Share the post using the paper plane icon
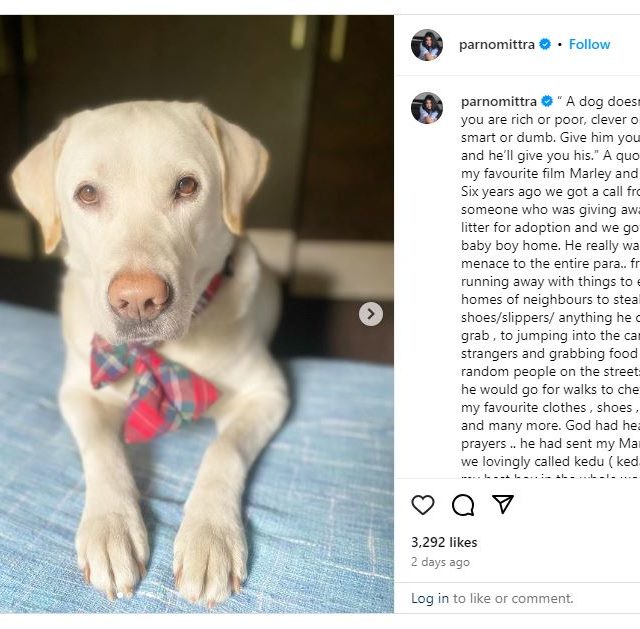This screenshot has height=629, width=640. point(503,504)
